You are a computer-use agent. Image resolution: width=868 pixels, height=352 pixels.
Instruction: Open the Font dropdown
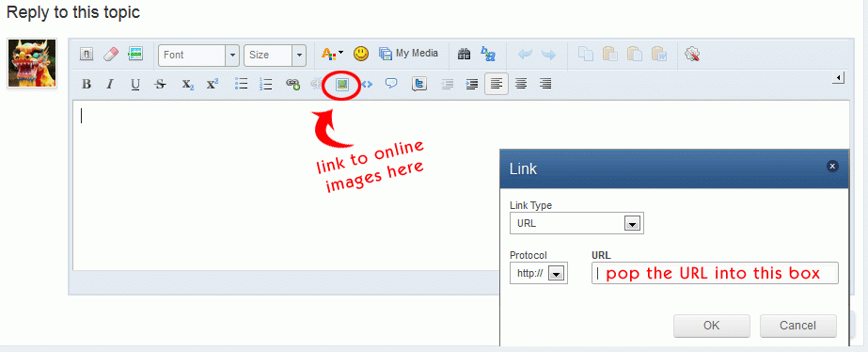(198, 55)
